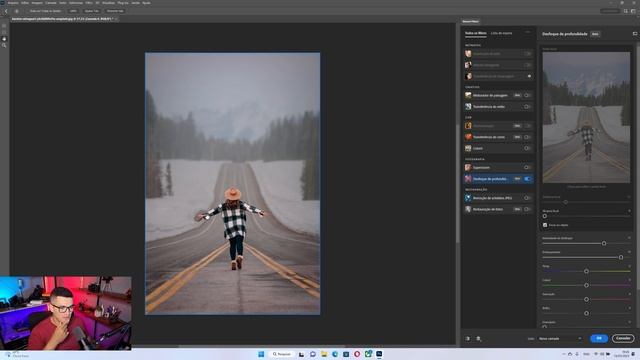
Task: Click the Preencher tela button
Action: [115, 11]
